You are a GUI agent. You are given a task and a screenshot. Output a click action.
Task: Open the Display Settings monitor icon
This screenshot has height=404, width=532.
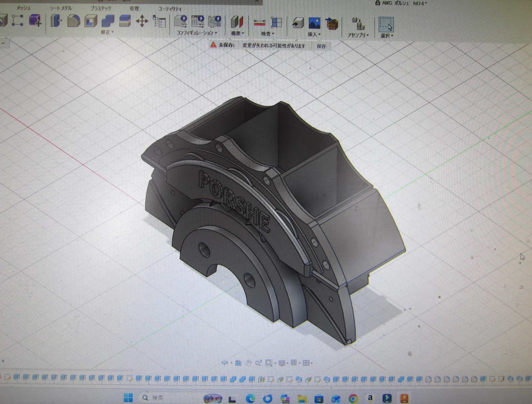pos(282,363)
